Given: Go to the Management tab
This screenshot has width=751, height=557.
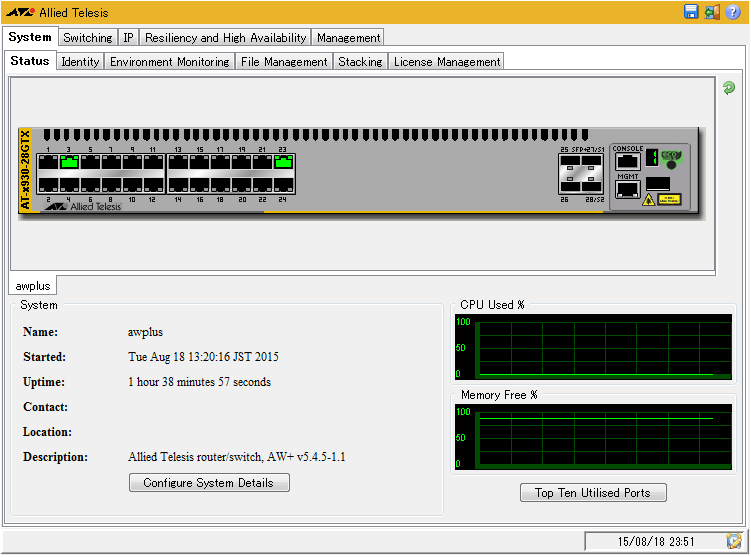Looking at the screenshot, I should click(348, 37).
